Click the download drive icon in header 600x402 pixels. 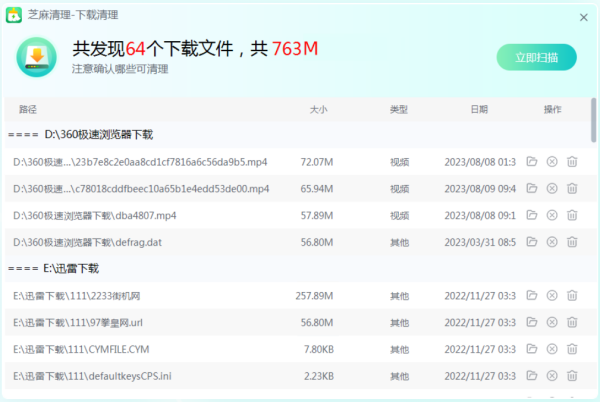point(37,57)
